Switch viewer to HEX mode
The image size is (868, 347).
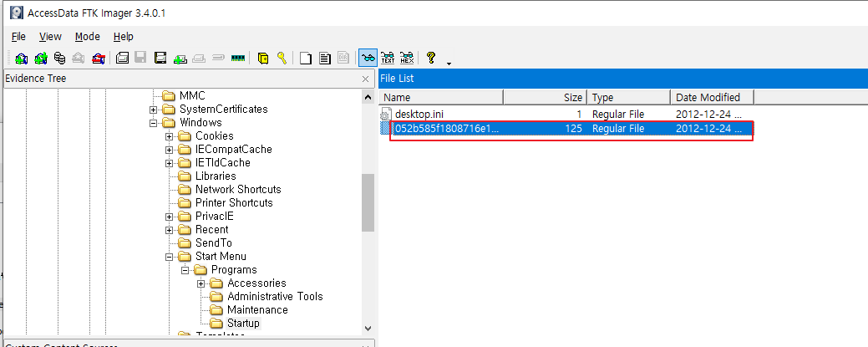[407, 58]
